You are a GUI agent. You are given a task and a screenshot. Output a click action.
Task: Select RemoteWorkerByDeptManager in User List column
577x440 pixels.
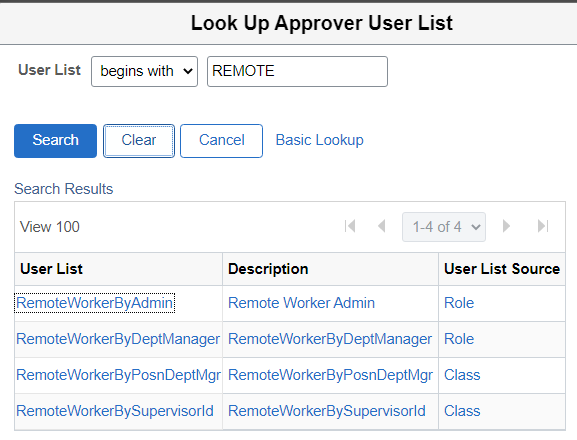coord(118,339)
